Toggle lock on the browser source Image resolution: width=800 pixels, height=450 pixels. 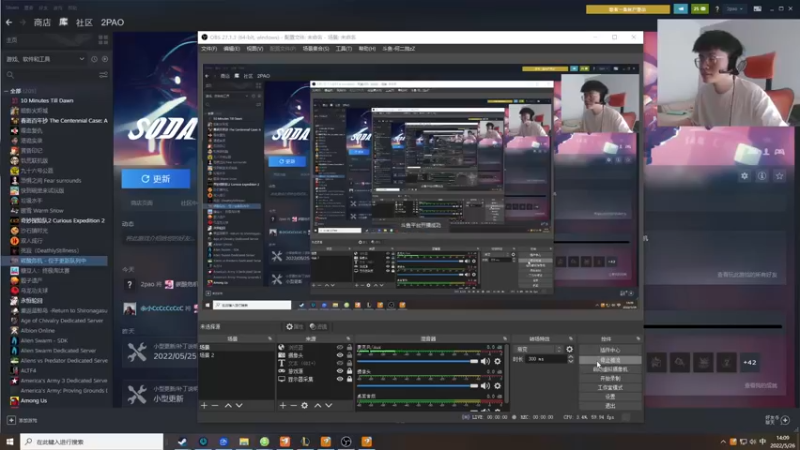(x=349, y=347)
